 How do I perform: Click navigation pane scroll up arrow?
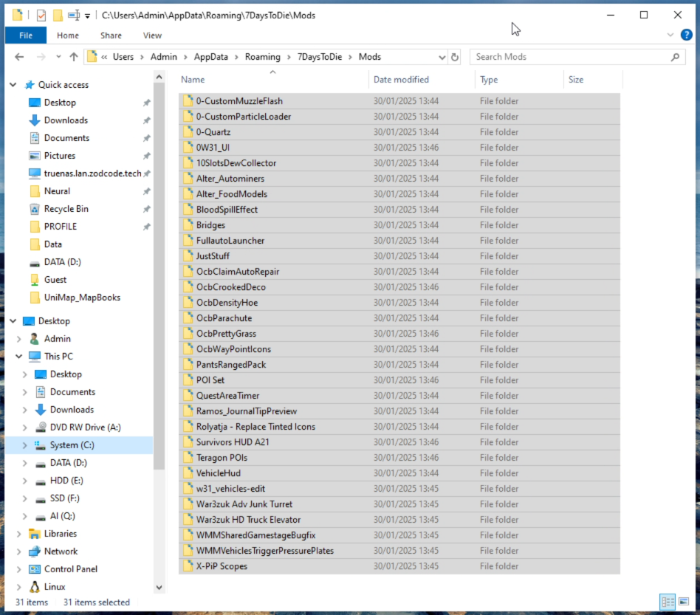(x=159, y=78)
